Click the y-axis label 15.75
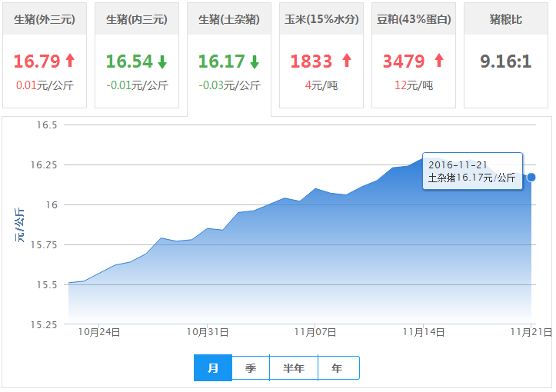This screenshot has height=392, width=556. point(44,245)
